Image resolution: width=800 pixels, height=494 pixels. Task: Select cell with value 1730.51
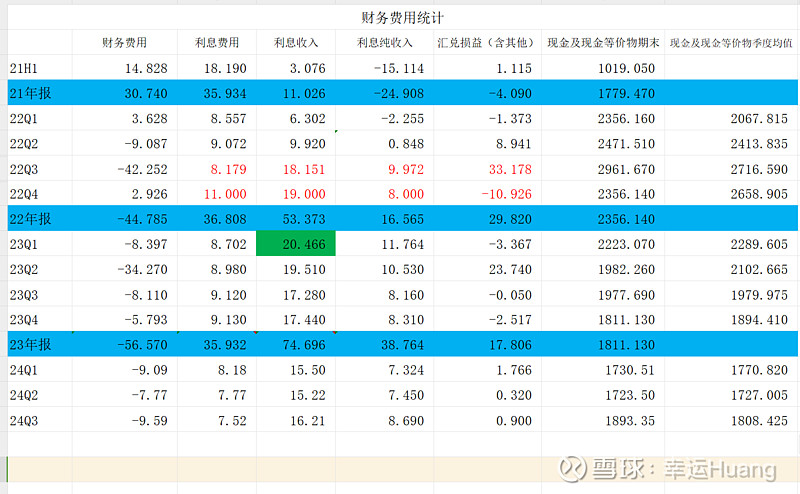click(x=630, y=370)
